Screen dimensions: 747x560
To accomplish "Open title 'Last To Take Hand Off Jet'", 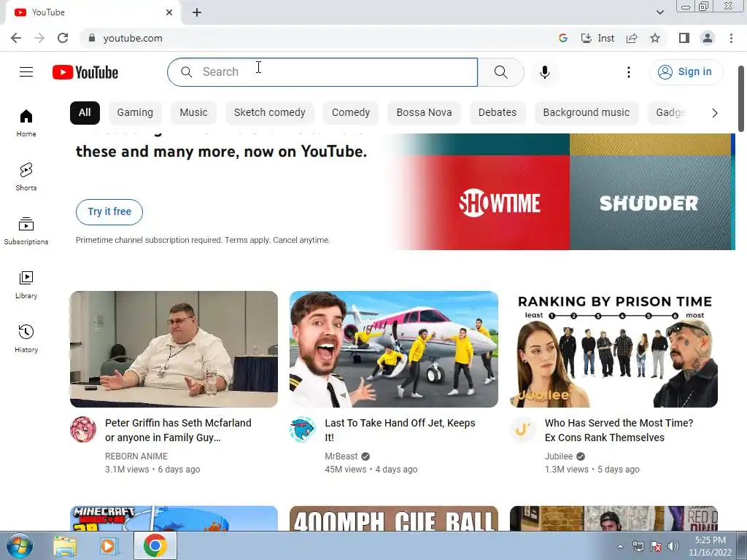I will pyautogui.click(x=400, y=430).
